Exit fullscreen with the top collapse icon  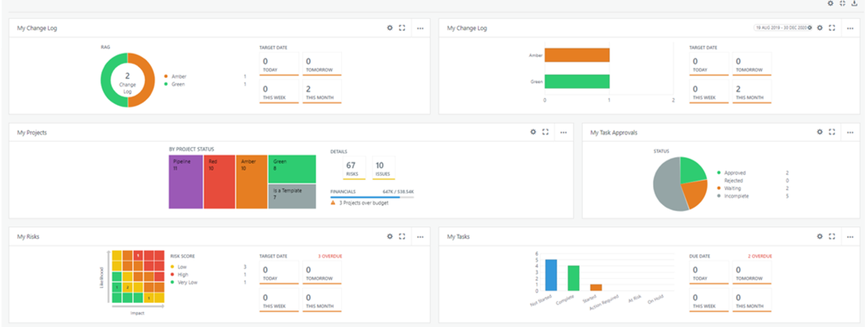click(842, 3)
